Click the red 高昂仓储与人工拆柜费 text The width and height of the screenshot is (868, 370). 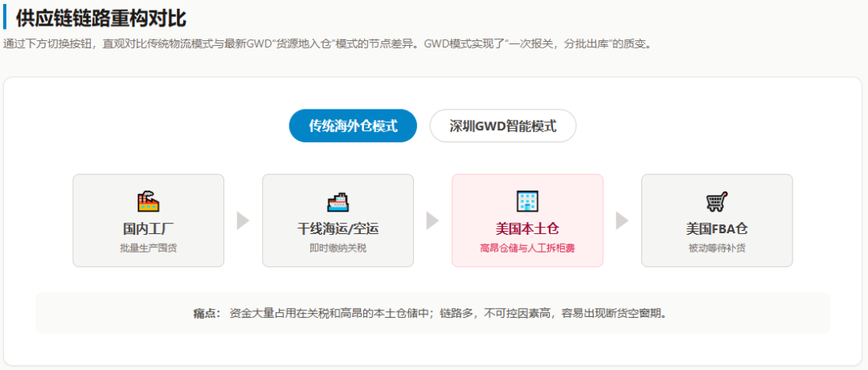point(527,248)
